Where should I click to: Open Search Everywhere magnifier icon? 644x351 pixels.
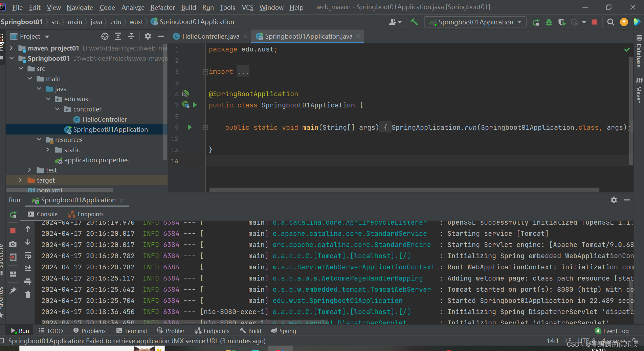(x=611, y=22)
